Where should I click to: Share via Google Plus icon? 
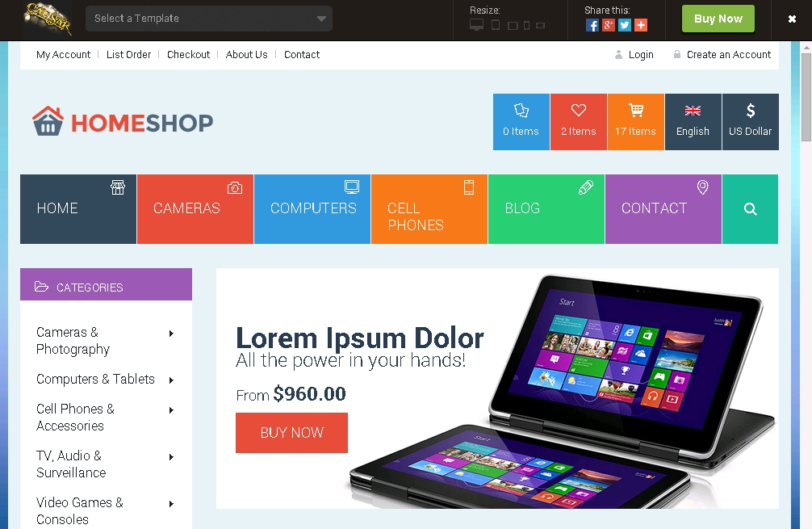(x=609, y=25)
